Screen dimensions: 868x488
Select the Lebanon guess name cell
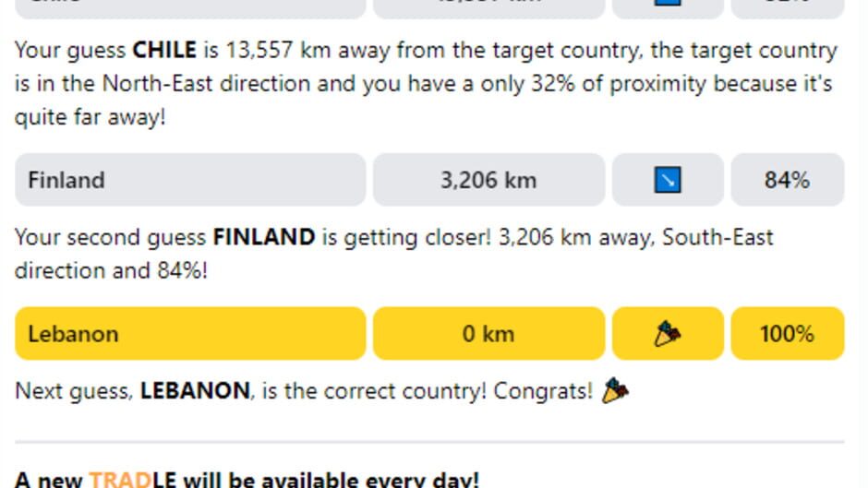point(190,333)
